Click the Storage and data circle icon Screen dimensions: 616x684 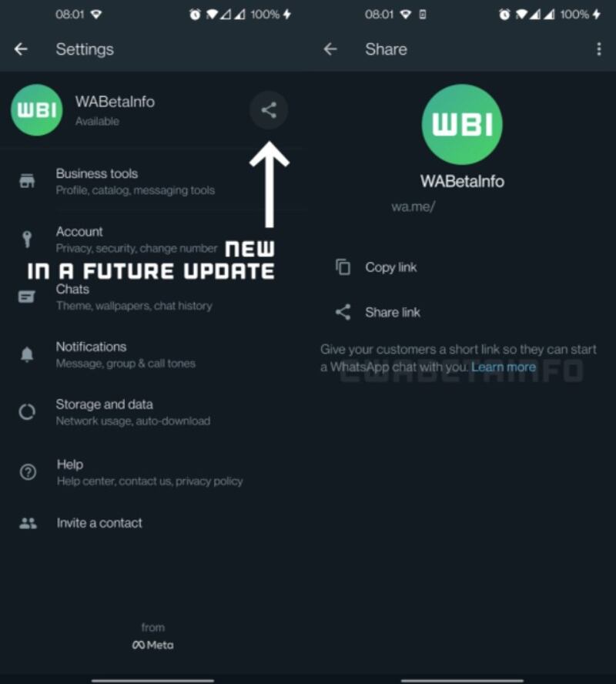tap(27, 412)
